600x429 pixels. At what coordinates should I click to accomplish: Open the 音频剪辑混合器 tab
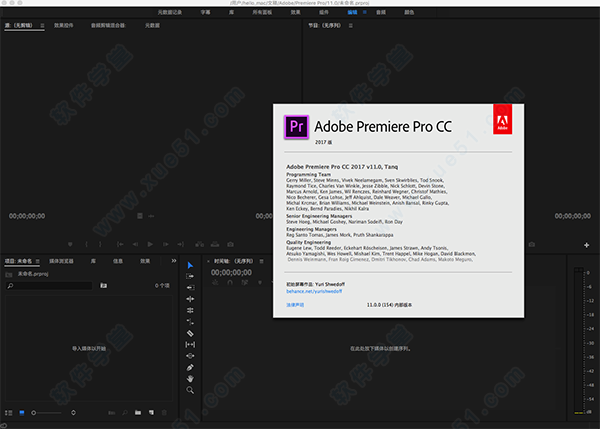click(x=108, y=25)
